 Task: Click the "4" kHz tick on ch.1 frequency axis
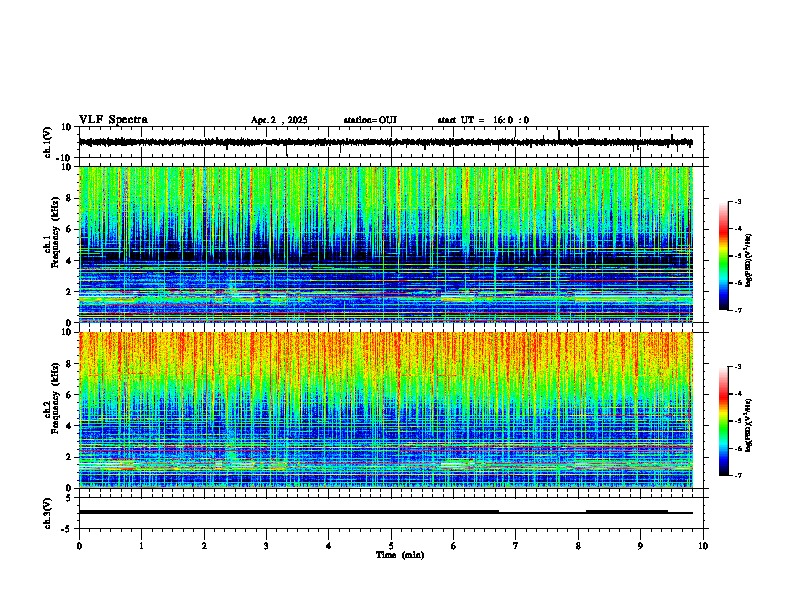[69, 261]
